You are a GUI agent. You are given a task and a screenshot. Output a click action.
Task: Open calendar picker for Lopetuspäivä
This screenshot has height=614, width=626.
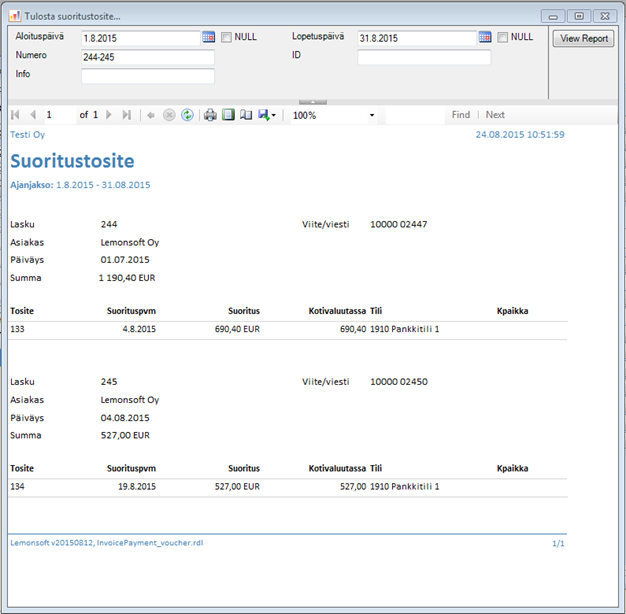click(485, 37)
